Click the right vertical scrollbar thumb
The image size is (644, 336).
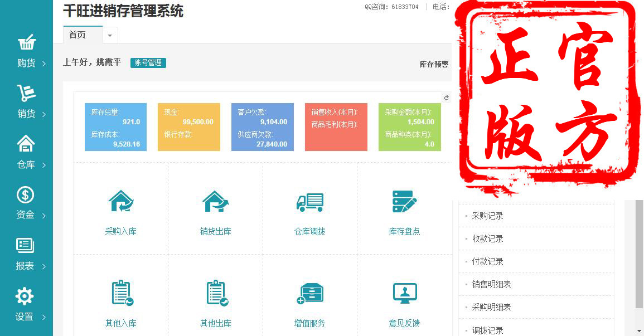tap(639, 254)
